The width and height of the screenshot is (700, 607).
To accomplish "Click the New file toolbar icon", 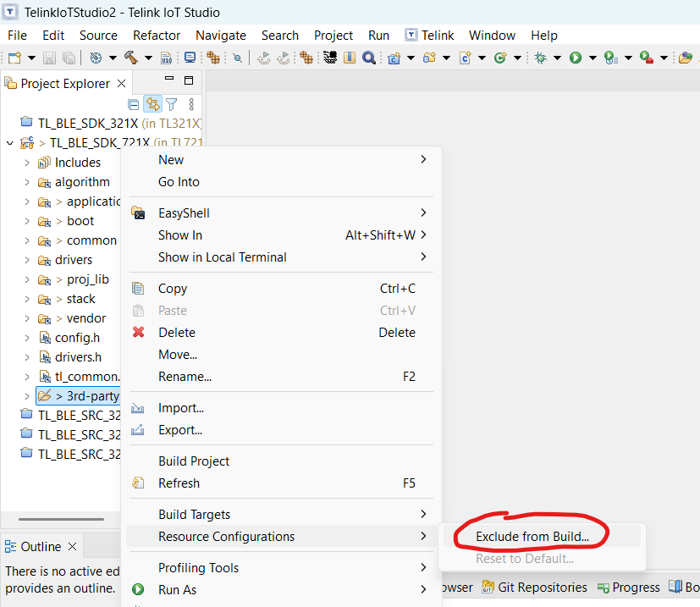I will pyautogui.click(x=15, y=58).
